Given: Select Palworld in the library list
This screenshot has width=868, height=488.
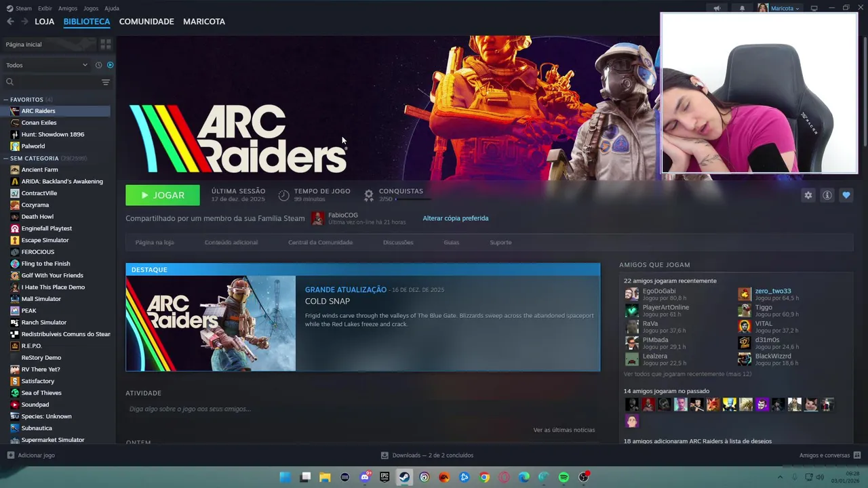Looking at the screenshot, I should pos(33,146).
